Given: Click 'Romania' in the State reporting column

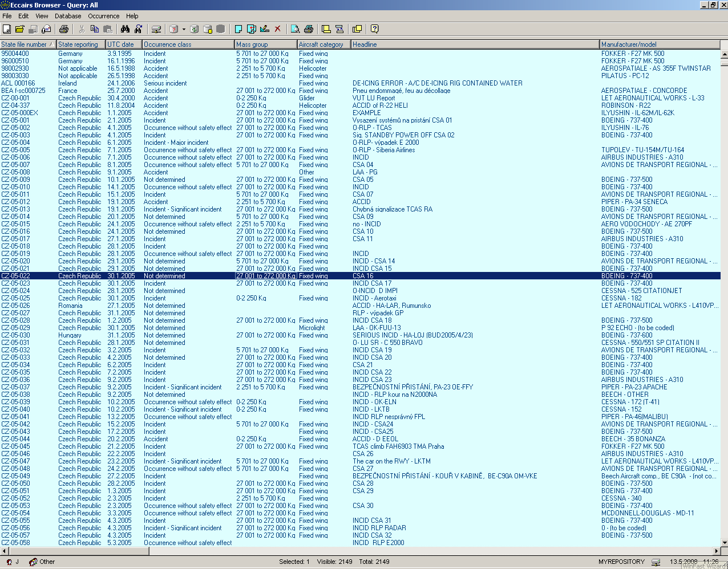Looking at the screenshot, I should [x=71, y=306].
